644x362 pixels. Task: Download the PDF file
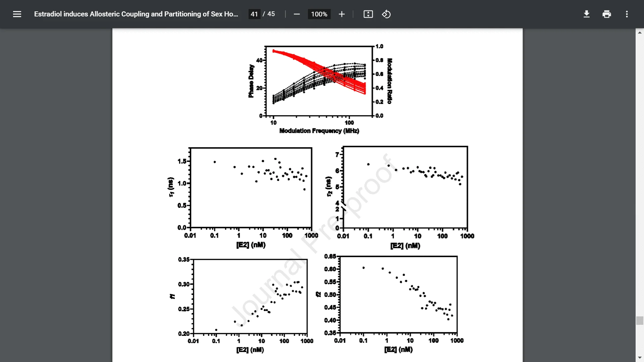[587, 14]
